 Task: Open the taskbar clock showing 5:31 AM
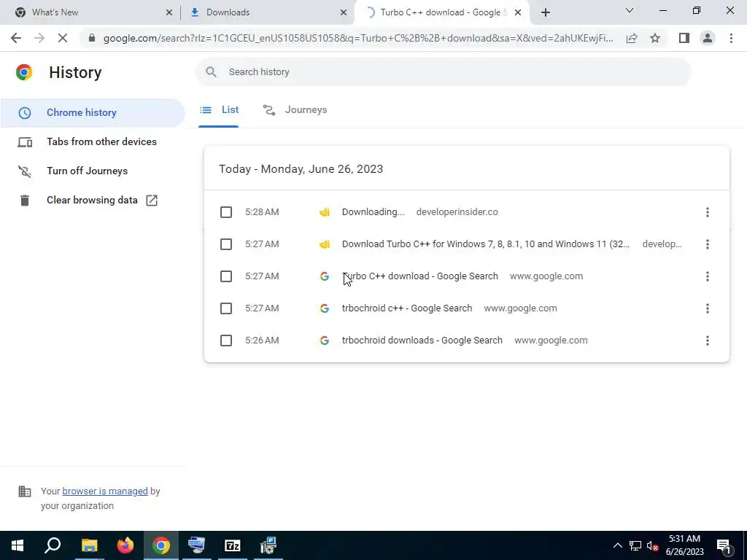coord(684,545)
